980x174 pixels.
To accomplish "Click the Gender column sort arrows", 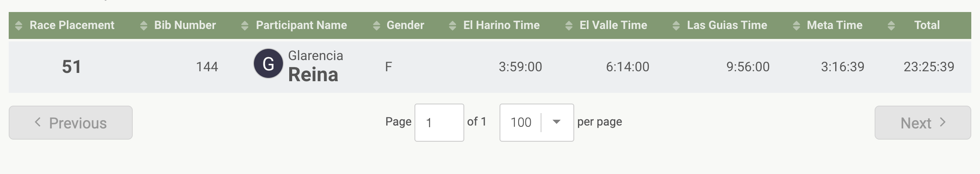I will pos(376,26).
